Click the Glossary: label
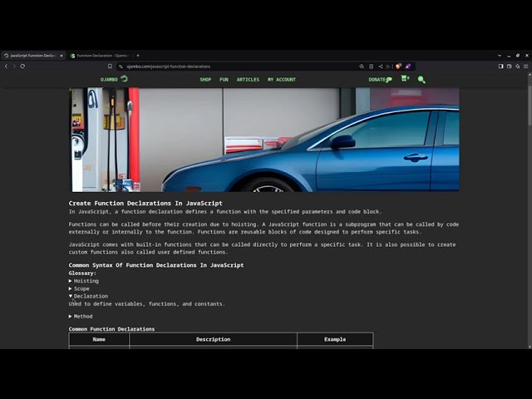 pos(82,273)
